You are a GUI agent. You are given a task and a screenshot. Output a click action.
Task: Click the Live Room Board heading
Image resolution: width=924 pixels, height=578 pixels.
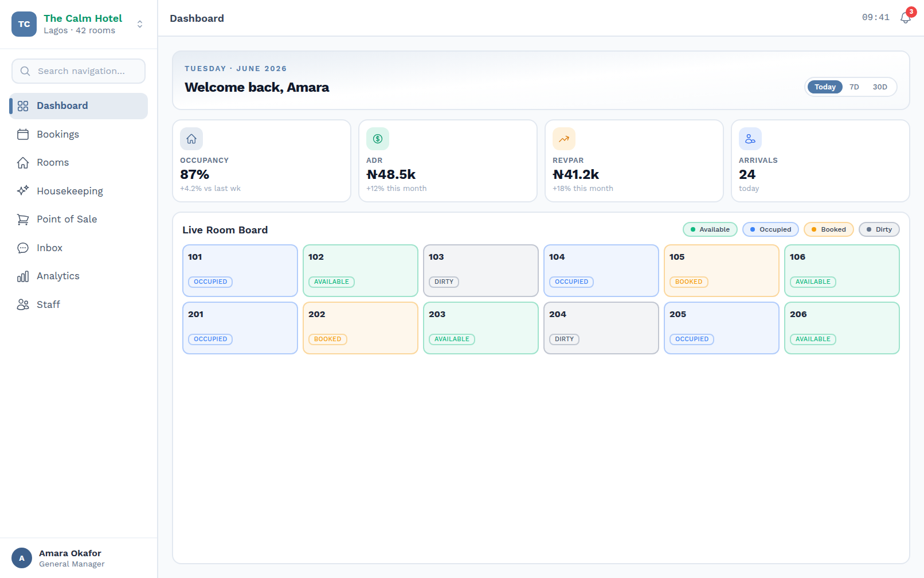[x=225, y=230]
